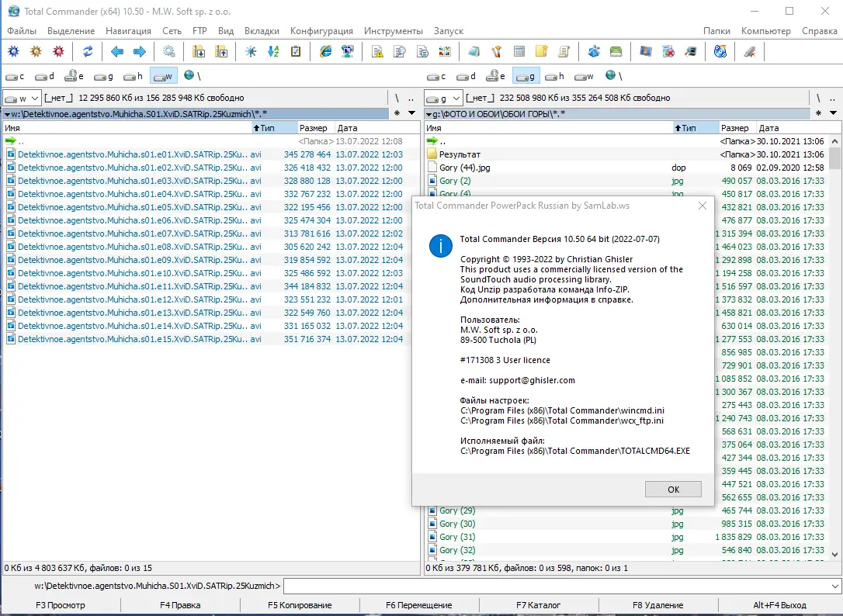This screenshot has width=843, height=616.
Task: Click the F7 Каталог button
Action: click(538, 605)
